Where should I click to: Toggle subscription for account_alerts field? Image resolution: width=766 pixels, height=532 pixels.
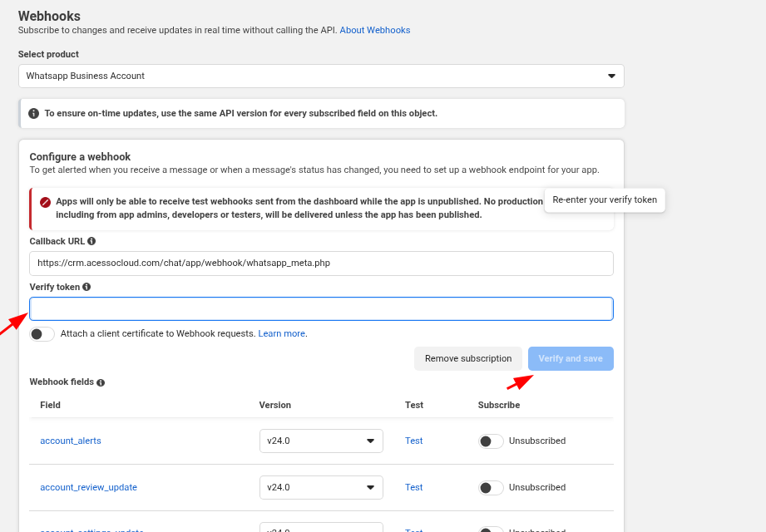(x=491, y=441)
